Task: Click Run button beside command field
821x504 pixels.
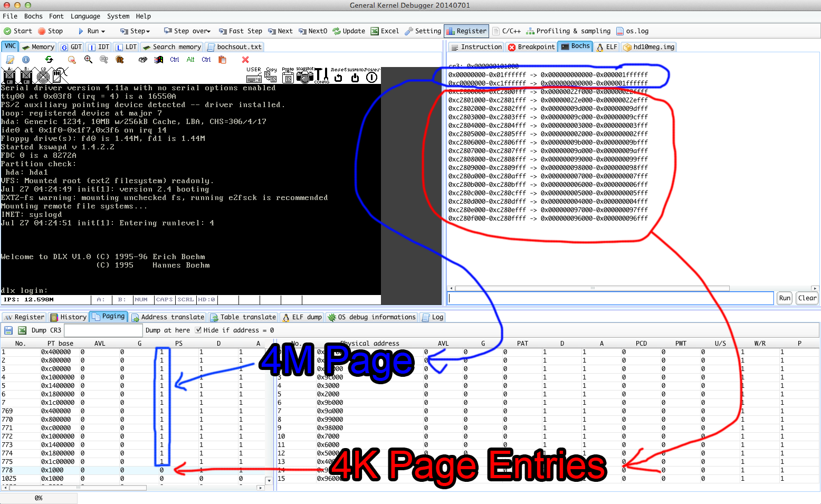Action: click(x=785, y=298)
